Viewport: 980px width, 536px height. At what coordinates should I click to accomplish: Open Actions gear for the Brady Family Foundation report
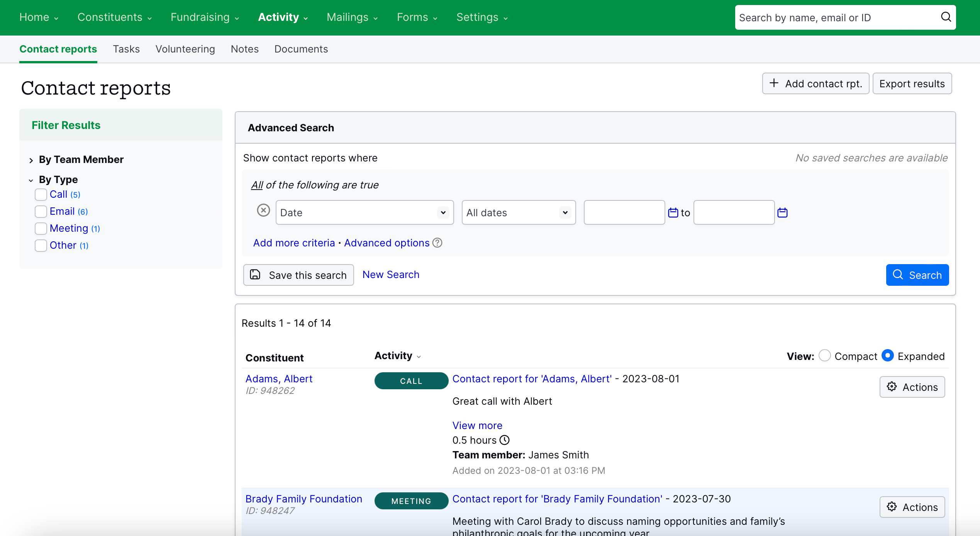[912, 507]
